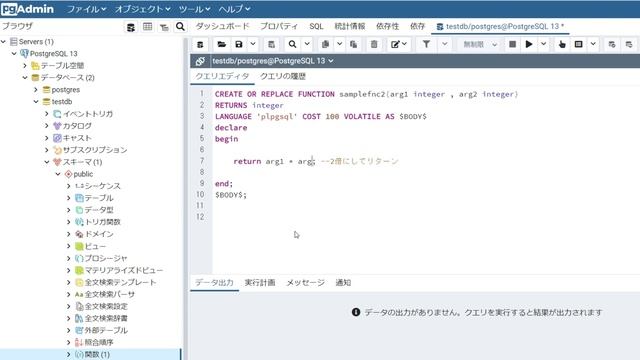
Task: Open the filter options dropdown arrow
Action: [x=444, y=44]
